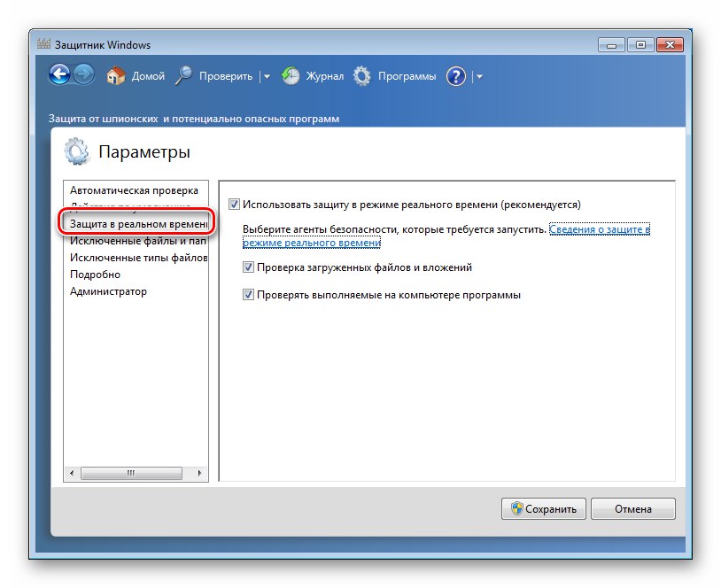Click the horizontal scrollbar thumb in list
This screenshot has width=721, height=588.
pos(131,473)
